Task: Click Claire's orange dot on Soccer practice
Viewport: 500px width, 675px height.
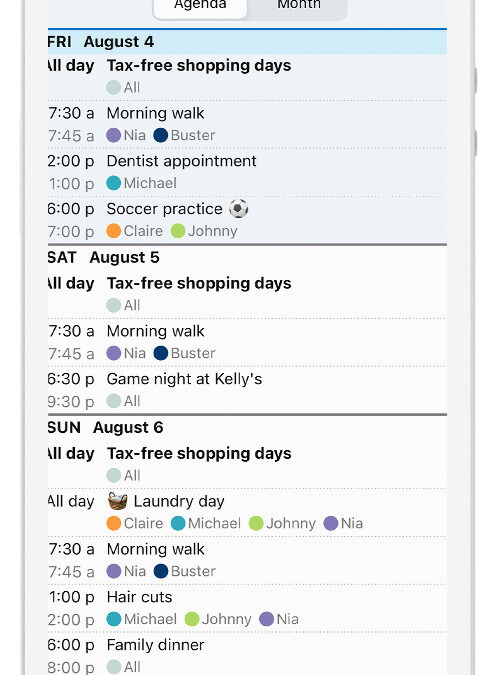Action: click(x=114, y=231)
